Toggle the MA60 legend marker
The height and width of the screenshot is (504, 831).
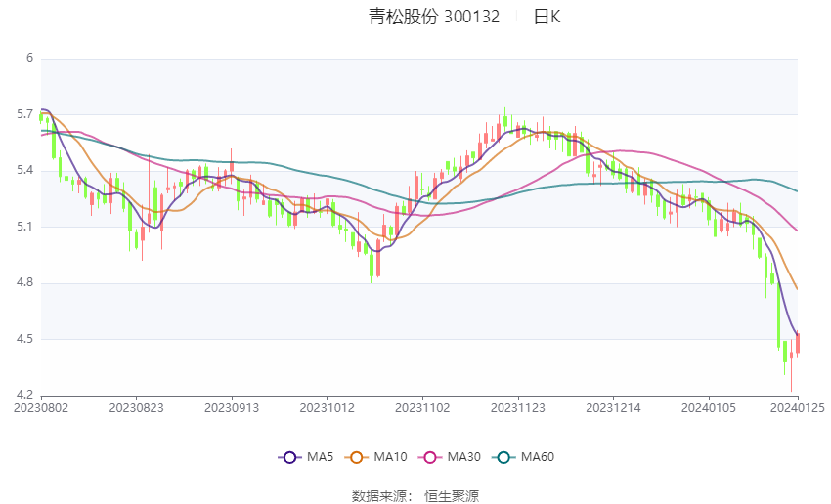tap(503, 457)
